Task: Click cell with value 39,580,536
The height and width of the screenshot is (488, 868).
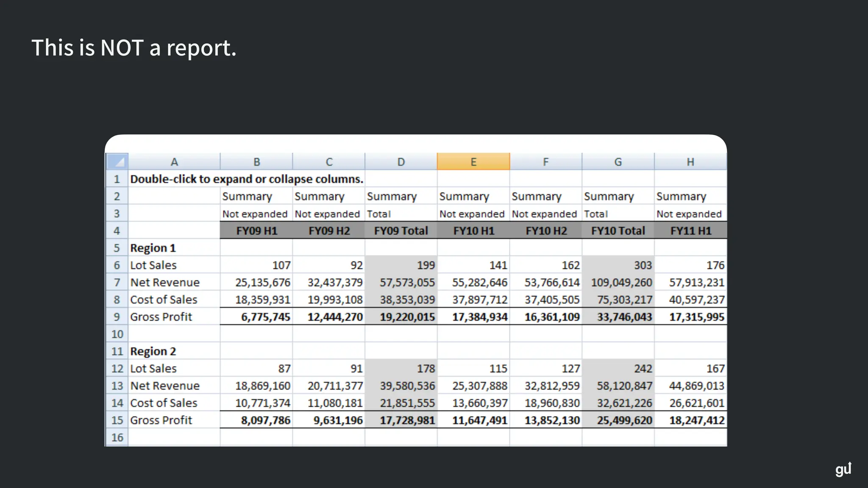Action: [x=401, y=385]
